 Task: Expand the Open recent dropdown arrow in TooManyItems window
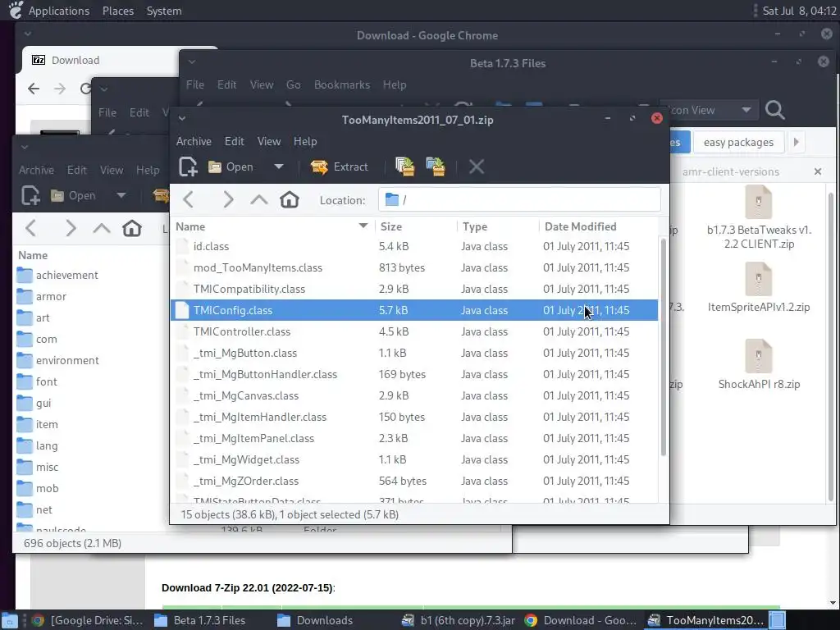(x=279, y=167)
